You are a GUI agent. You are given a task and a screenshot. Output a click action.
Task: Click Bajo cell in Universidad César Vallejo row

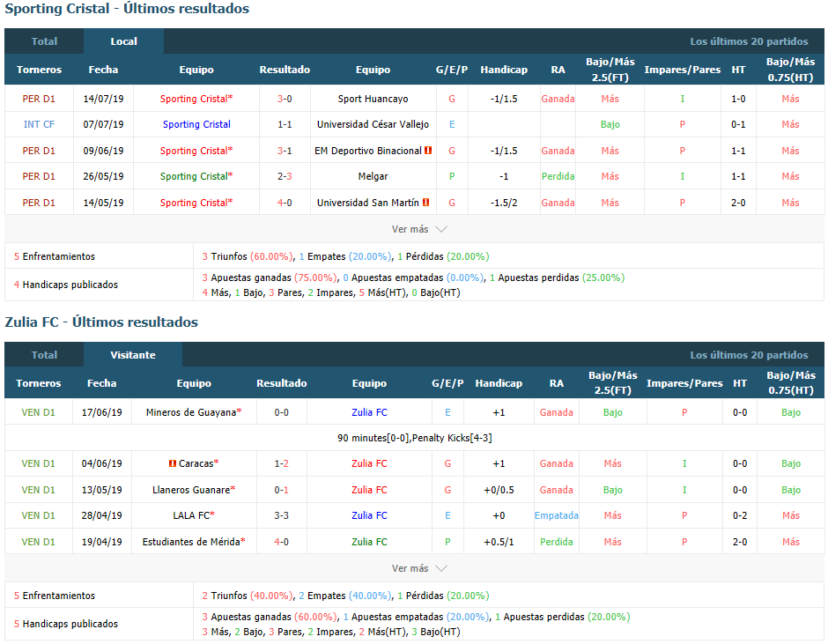pos(610,125)
